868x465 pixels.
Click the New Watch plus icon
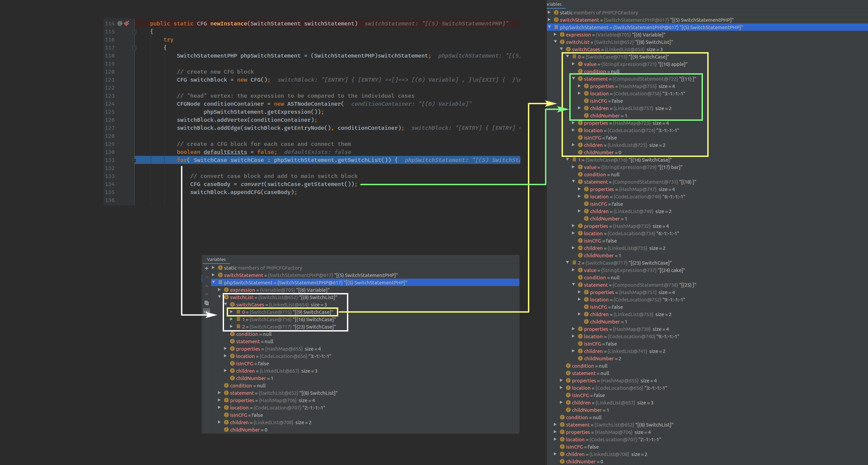tap(207, 268)
